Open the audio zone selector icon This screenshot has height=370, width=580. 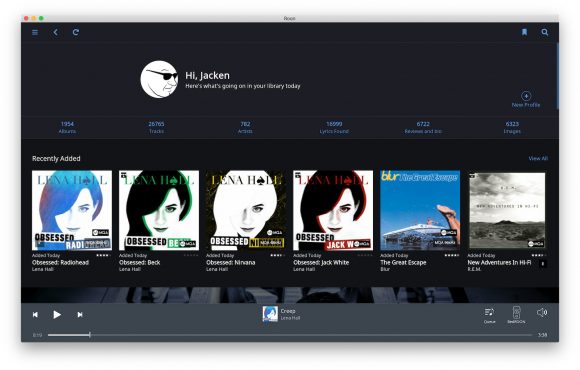coord(516,315)
